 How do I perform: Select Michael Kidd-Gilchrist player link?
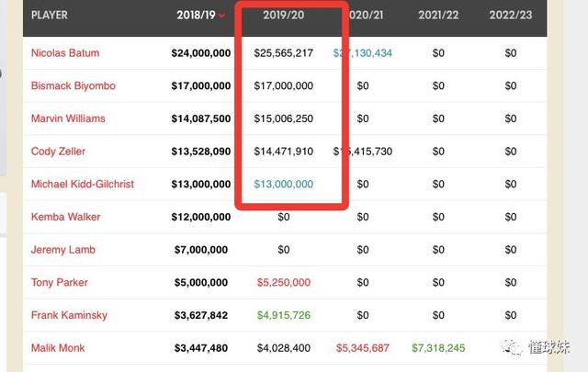point(81,185)
